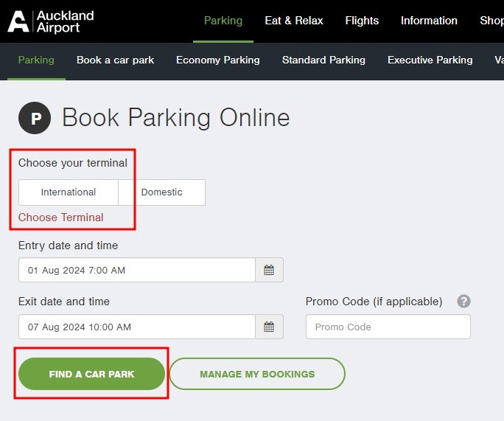504x421 pixels.
Task: Click the entry date and time field
Action: 137,270
